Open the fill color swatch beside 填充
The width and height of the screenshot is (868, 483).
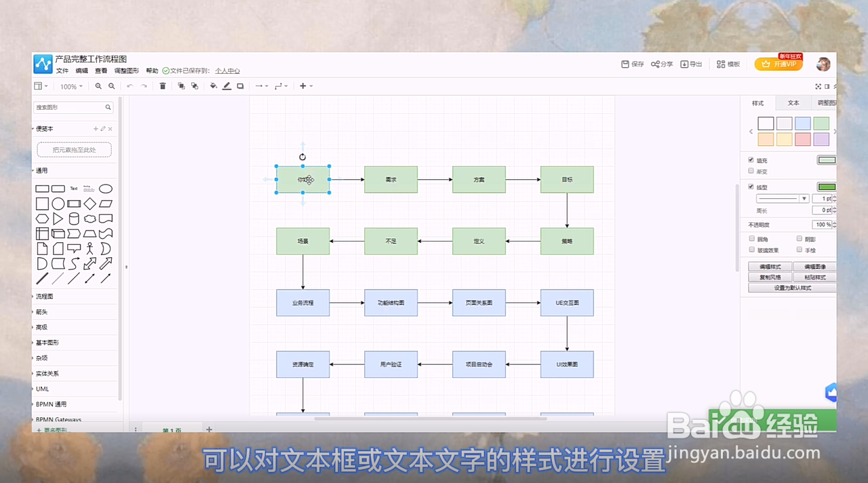coord(827,160)
